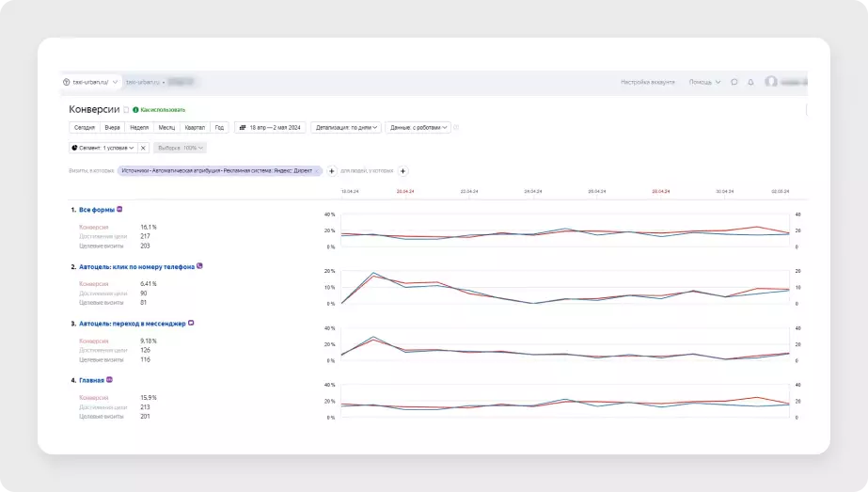
Task: Select the Вчера period
Action: point(112,127)
